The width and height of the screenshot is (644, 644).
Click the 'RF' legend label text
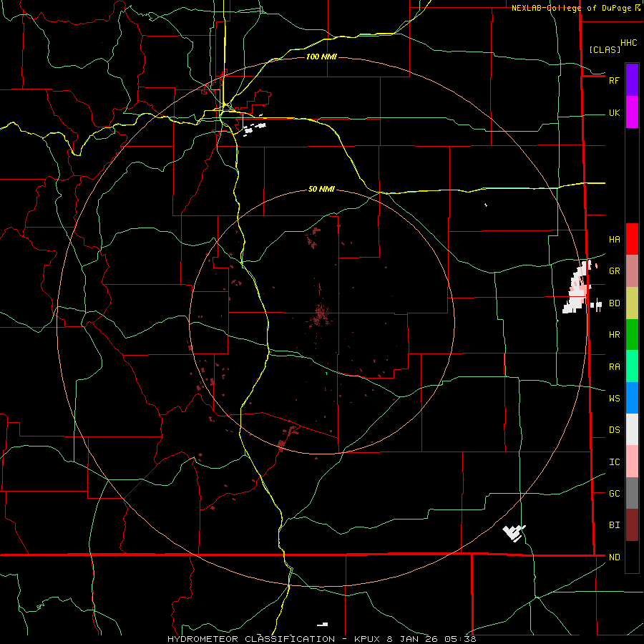[614, 80]
